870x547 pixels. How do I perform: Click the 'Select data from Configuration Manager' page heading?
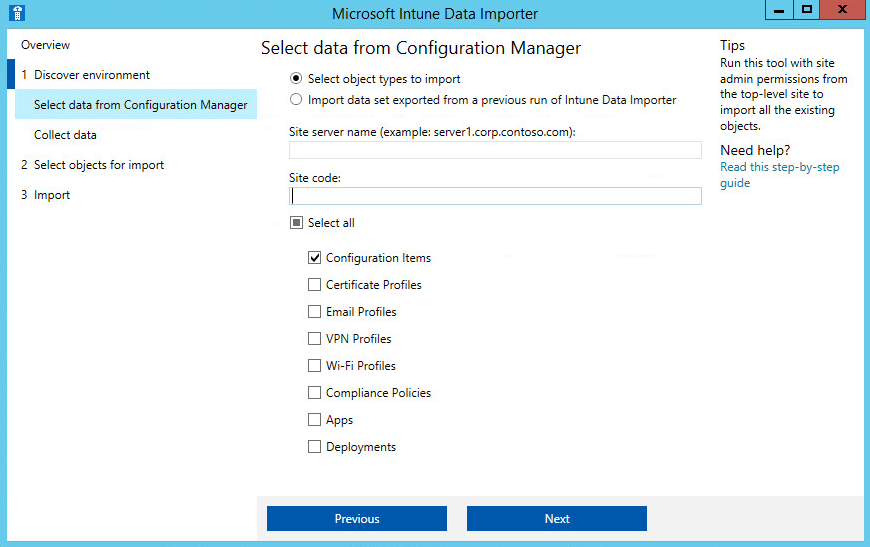pyautogui.click(x=421, y=48)
